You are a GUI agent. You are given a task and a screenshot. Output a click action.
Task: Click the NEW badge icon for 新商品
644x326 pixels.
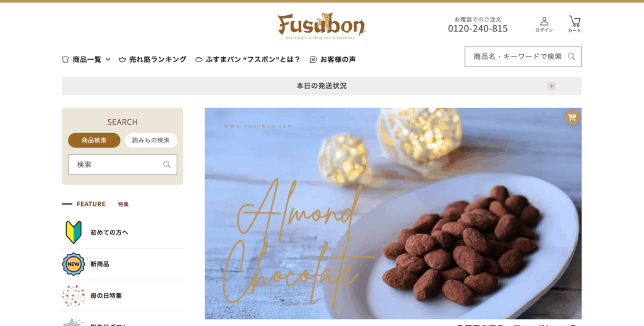pos(74,264)
